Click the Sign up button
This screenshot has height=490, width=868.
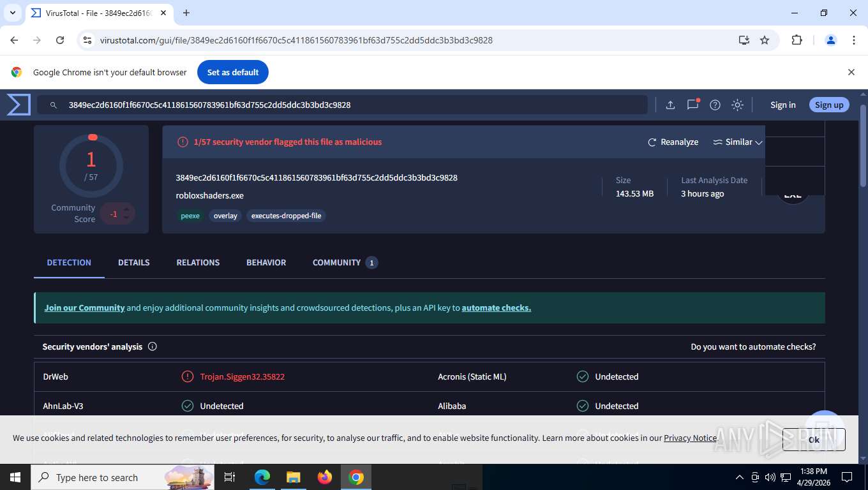[829, 105]
